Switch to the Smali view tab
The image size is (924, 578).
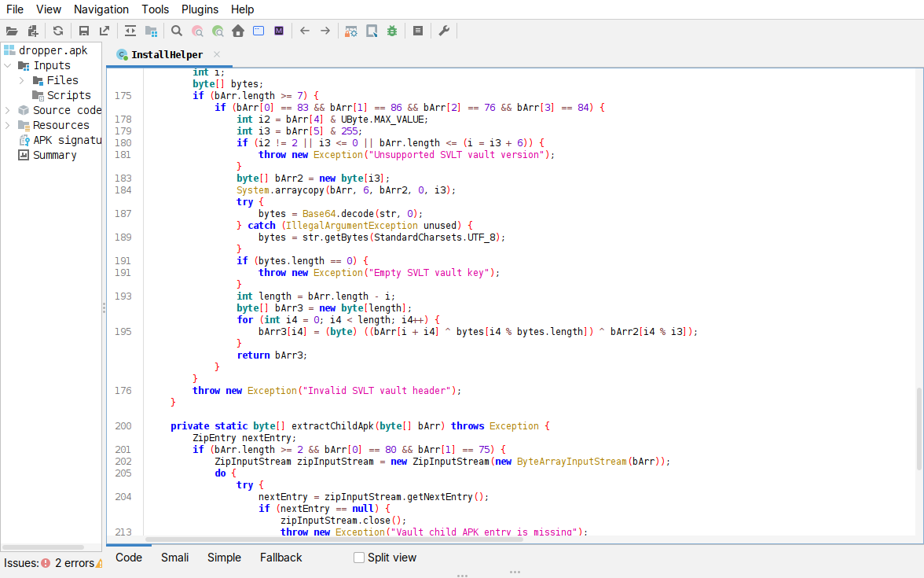175,558
